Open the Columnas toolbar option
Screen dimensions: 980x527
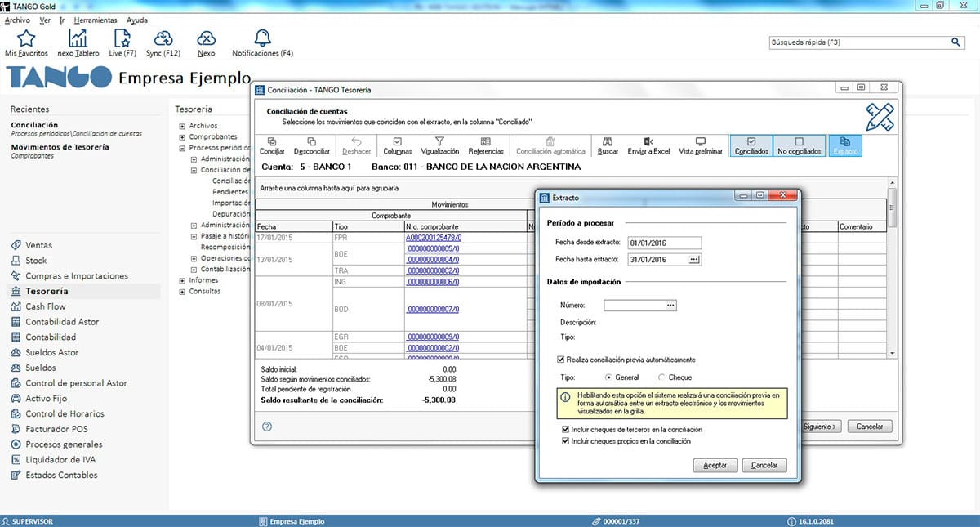point(397,145)
